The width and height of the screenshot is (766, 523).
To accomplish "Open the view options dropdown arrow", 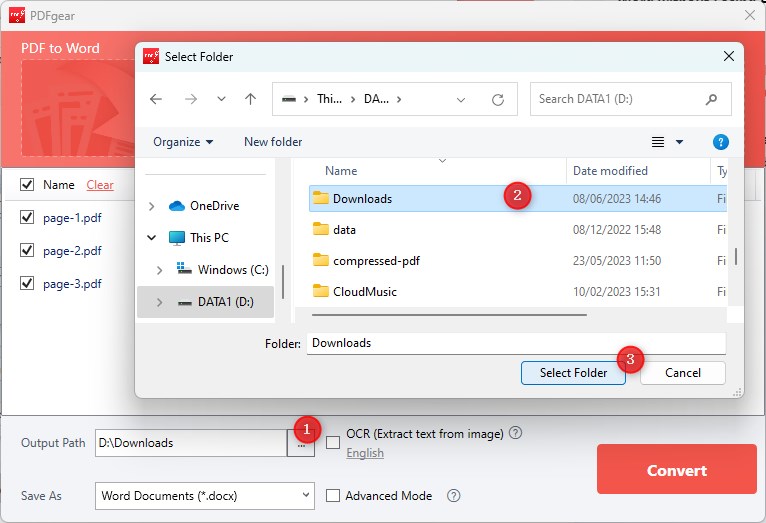I will 679,142.
